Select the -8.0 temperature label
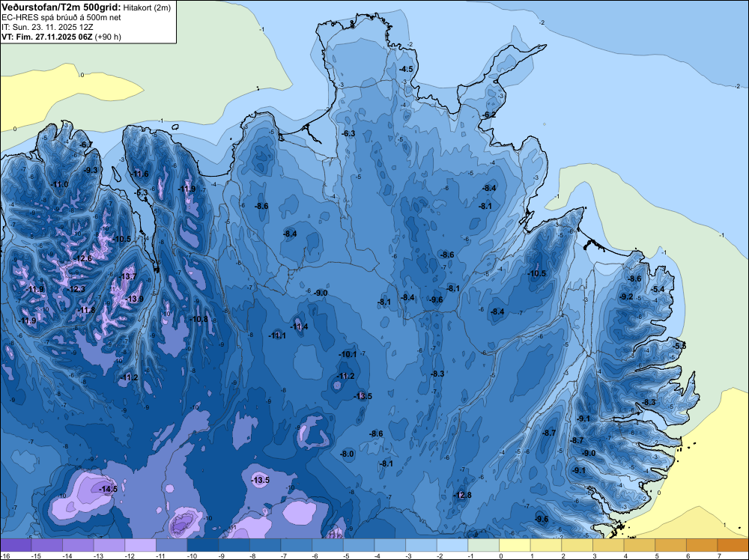Screen dimensions: 749x560 (347, 454)
